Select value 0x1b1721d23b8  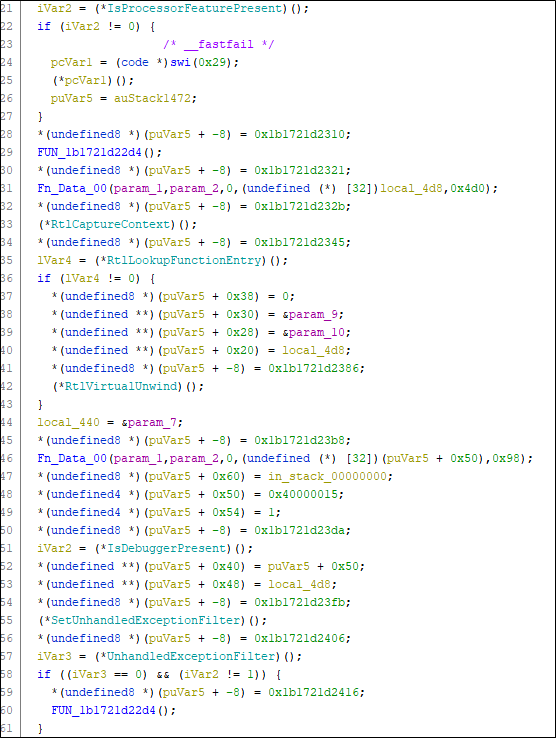click(x=299, y=440)
